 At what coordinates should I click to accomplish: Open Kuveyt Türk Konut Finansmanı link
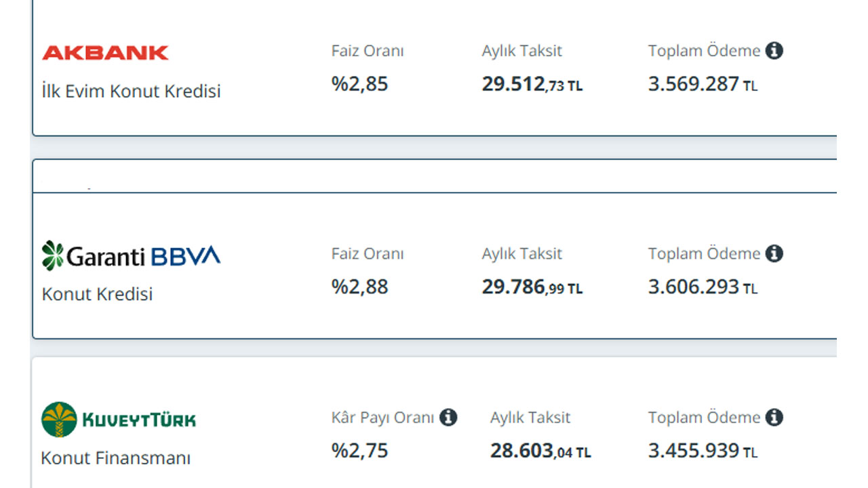[x=116, y=458]
